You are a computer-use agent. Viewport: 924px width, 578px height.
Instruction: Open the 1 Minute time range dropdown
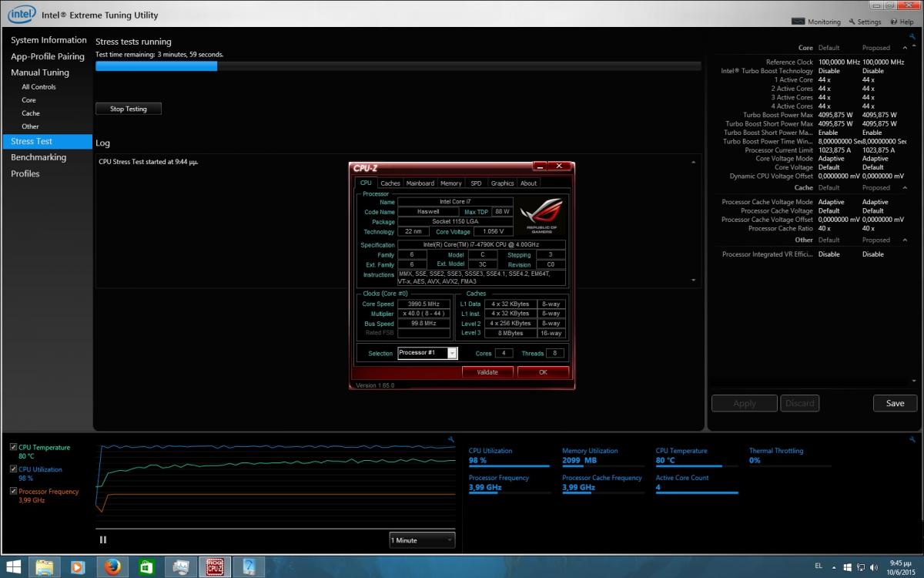(x=422, y=540)
